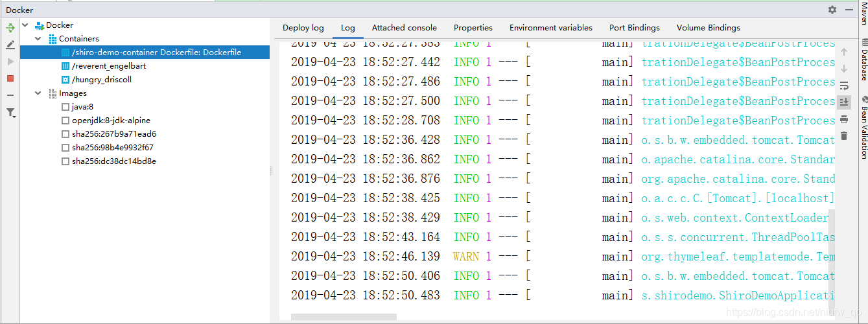Collapse the Docker root tree node

coord(25,25)
